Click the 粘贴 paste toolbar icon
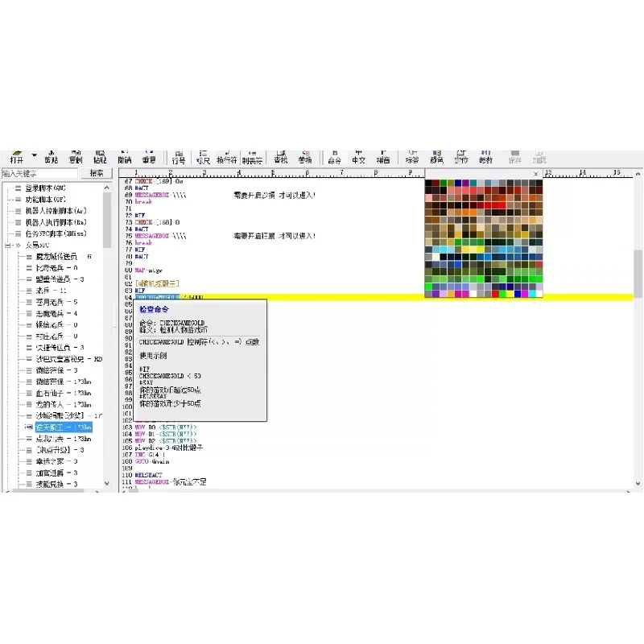 100,158
